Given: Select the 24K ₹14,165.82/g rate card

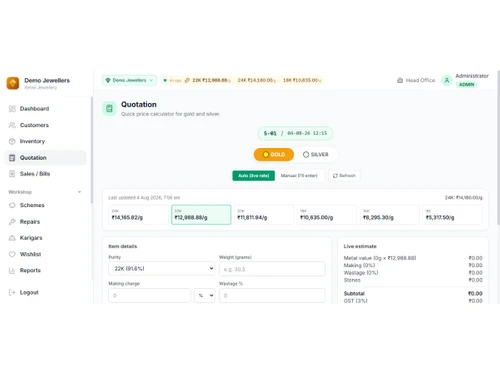Looking at the screenshot, I should [x=138, y=215].
